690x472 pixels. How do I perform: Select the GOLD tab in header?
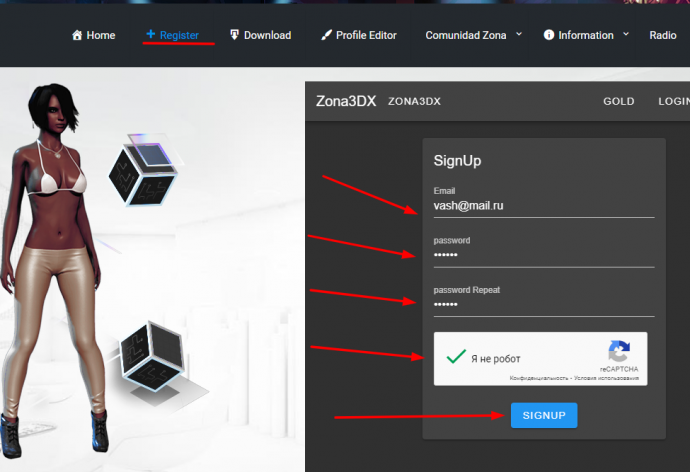tap(619, 101)
